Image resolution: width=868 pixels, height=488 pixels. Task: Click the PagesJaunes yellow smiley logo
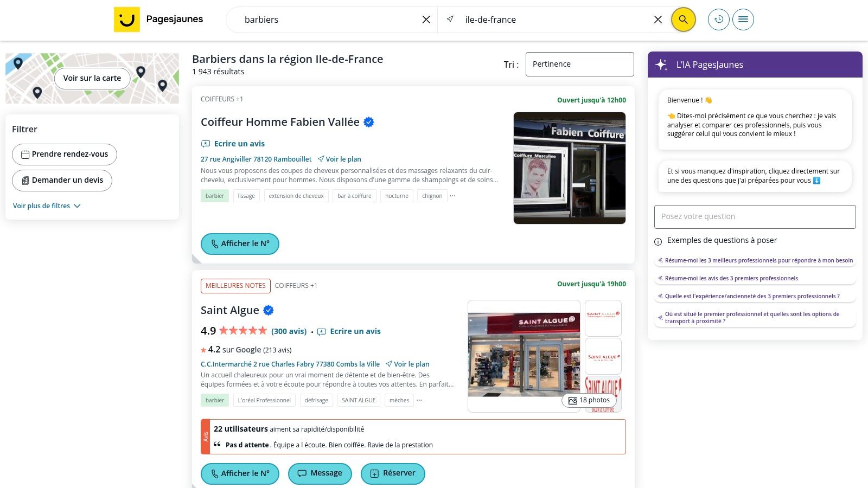pos(126,20)
